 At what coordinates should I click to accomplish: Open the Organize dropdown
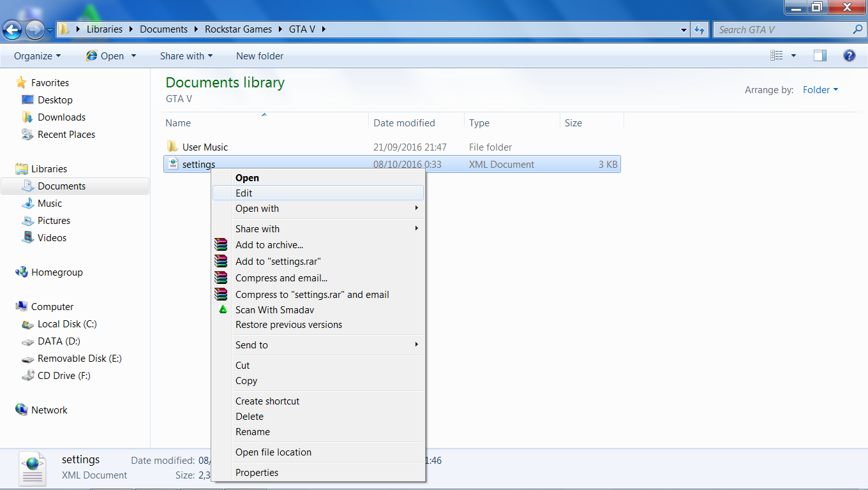36,56
